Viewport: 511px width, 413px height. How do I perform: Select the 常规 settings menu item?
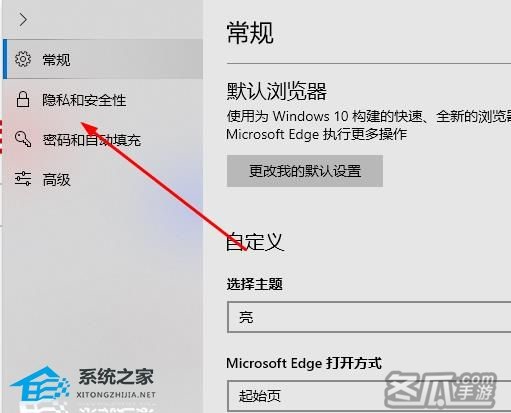click(x=103, y=59)
